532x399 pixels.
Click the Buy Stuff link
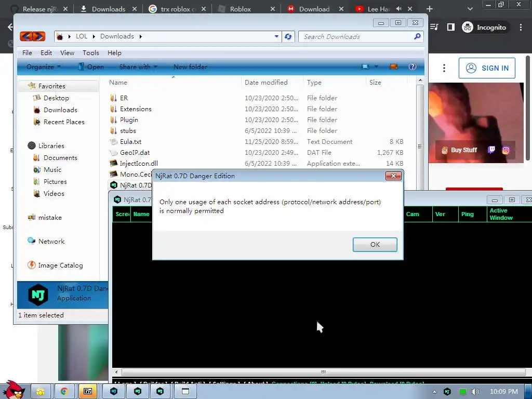tap(459, 150)
